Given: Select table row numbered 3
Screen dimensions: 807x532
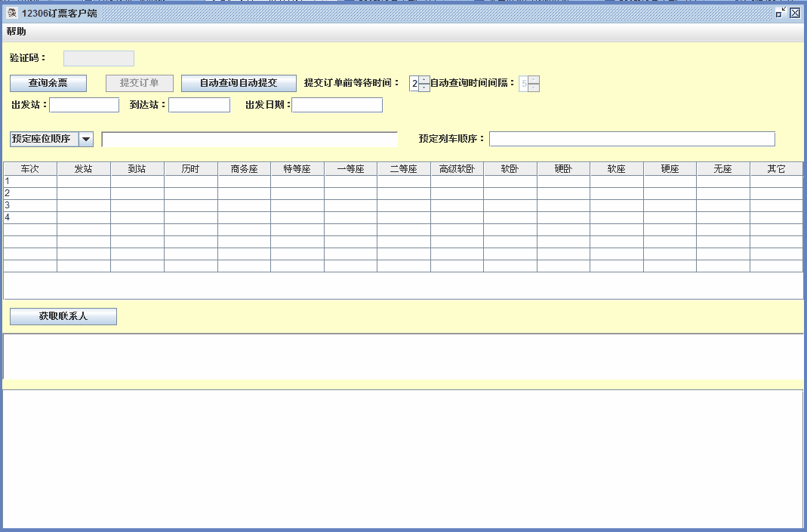Looking at the screenshot, I should pyautogui.click(x=403, y=205).
